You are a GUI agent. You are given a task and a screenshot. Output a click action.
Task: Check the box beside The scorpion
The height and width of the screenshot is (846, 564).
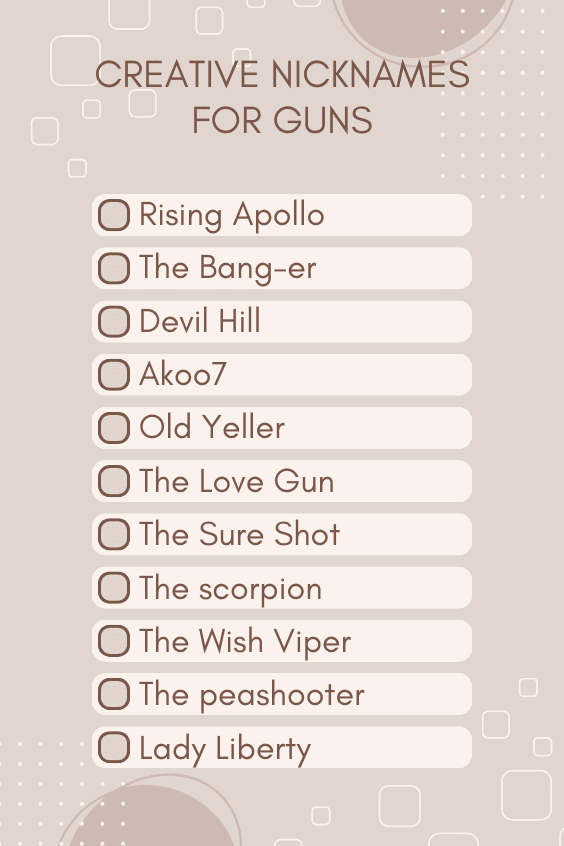click(114, 588)
